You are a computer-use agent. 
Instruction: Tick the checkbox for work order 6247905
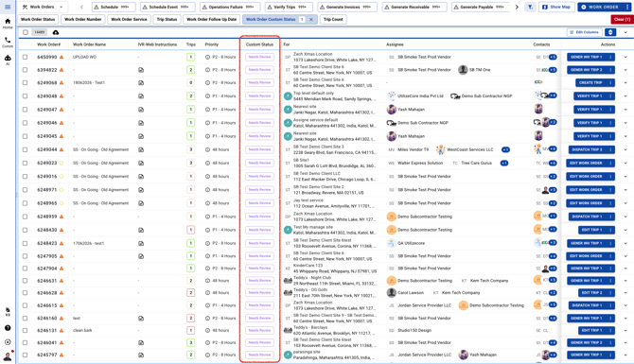(x=25, y=256)
